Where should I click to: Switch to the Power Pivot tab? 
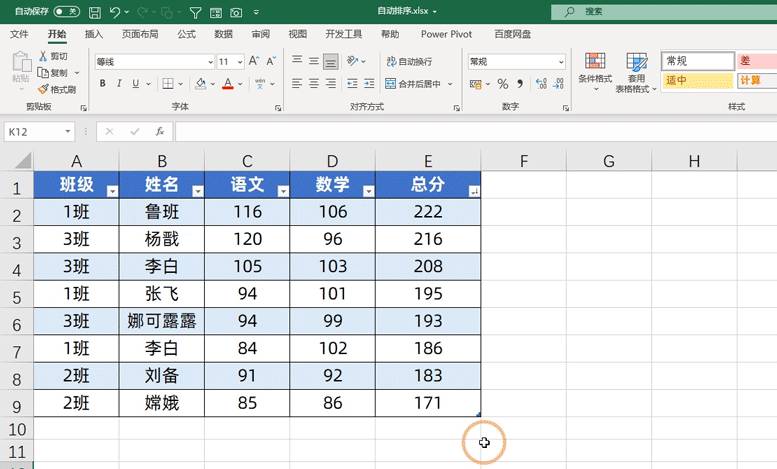click(x=446, y=34)
